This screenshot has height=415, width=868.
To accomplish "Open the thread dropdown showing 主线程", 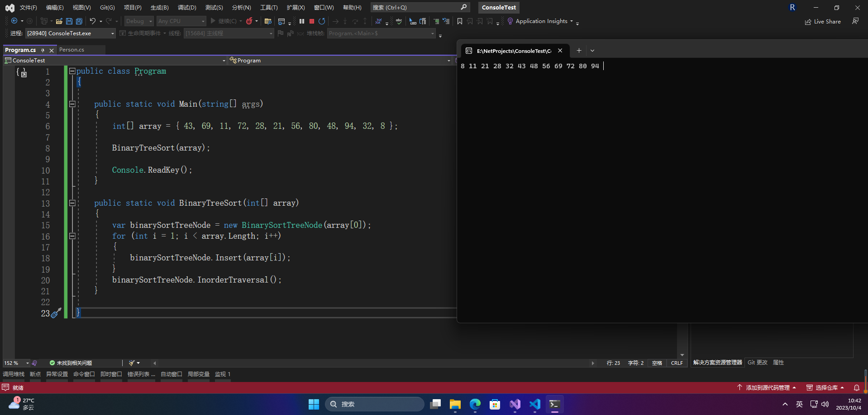I will coord(229,33).
